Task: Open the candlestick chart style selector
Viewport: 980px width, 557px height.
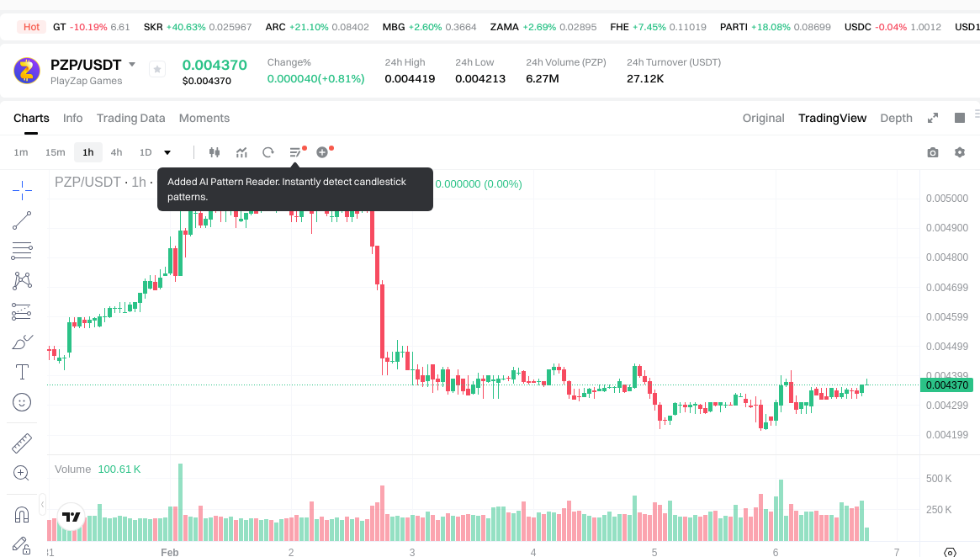Action: 215,152
